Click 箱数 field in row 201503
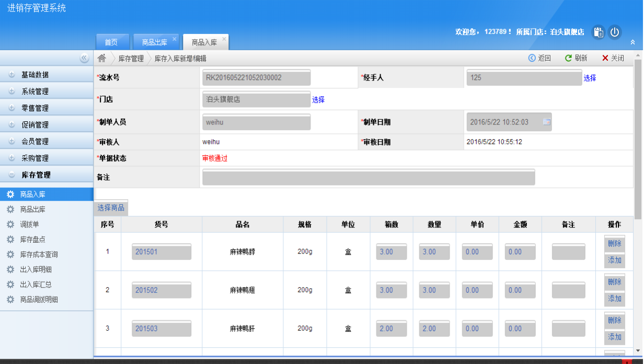644x364 pixels. point(392,328)
